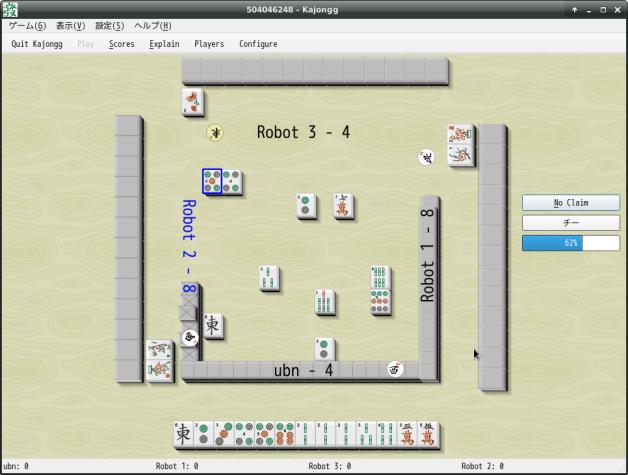The width and height of the screenshot is (628, 475).
Task: Pick the 3 circles tile in your hand
Action: [224, 434]
